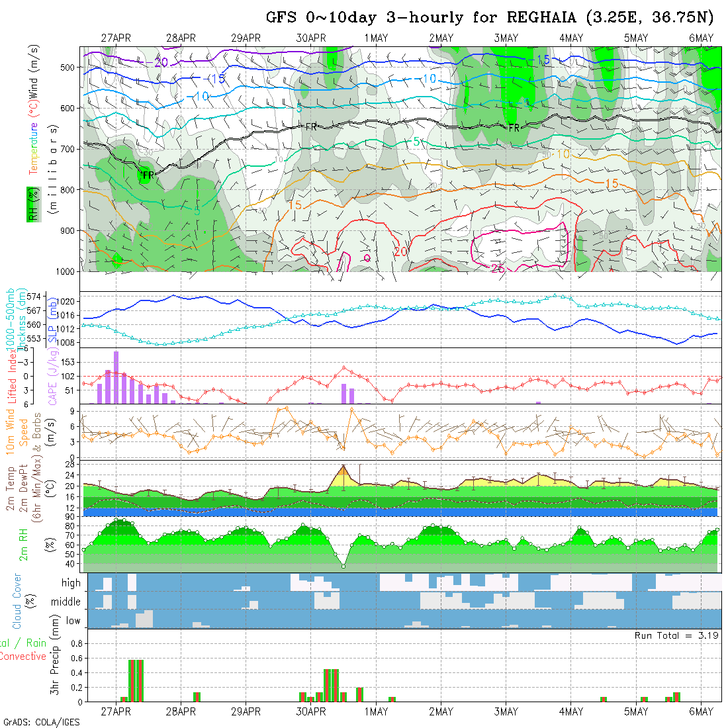Click the 153 CAPE tick value

tap(68, 362)
